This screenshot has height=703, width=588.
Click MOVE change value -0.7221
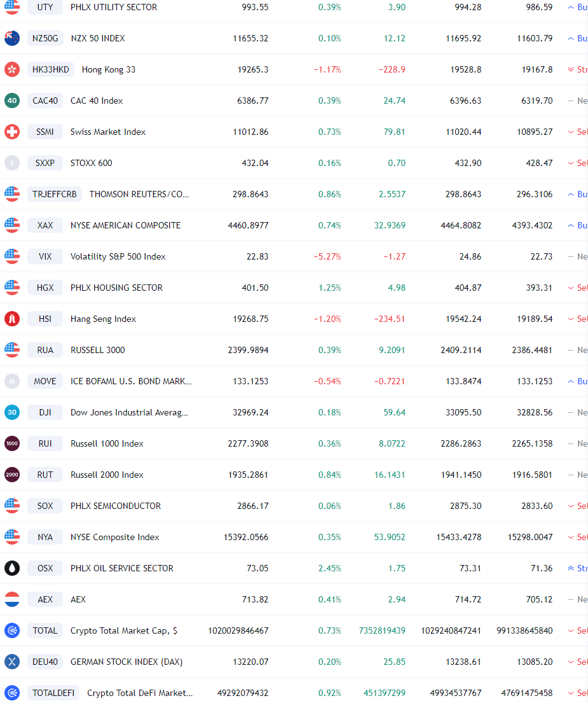(389, 381)
